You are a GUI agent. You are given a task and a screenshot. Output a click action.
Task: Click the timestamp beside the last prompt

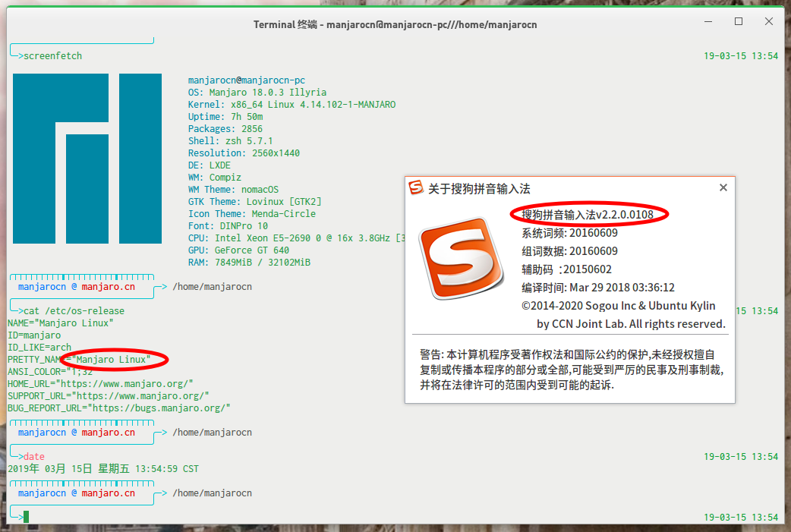pyautogui.click(x=741, y=517)
